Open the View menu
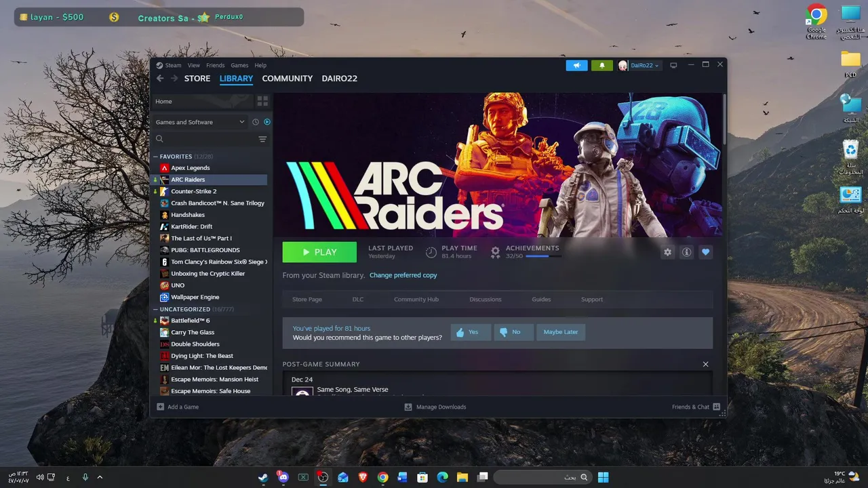 (194, 65)
